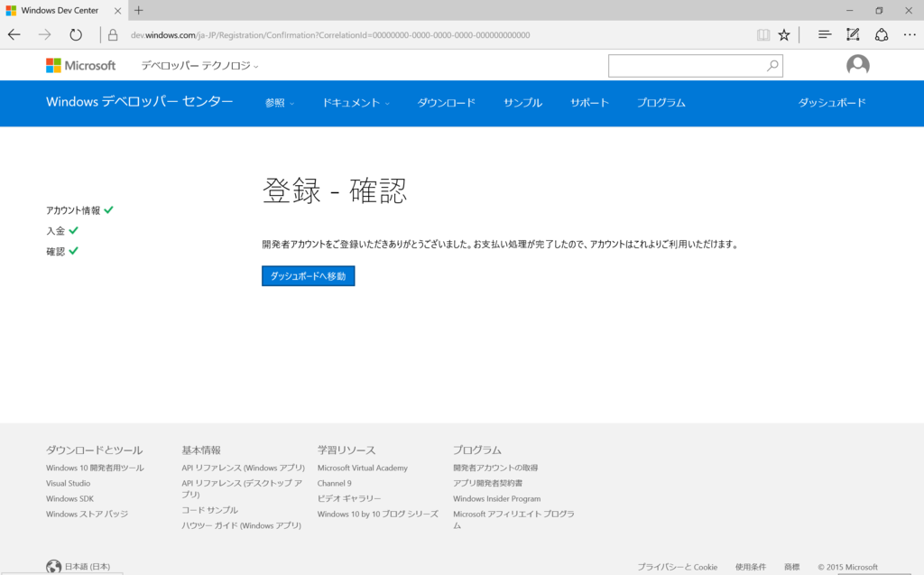This screenshot has height=575, width=924.
Task: Open the Edge More actions ellipsis menu
Action: click(910, 35)
